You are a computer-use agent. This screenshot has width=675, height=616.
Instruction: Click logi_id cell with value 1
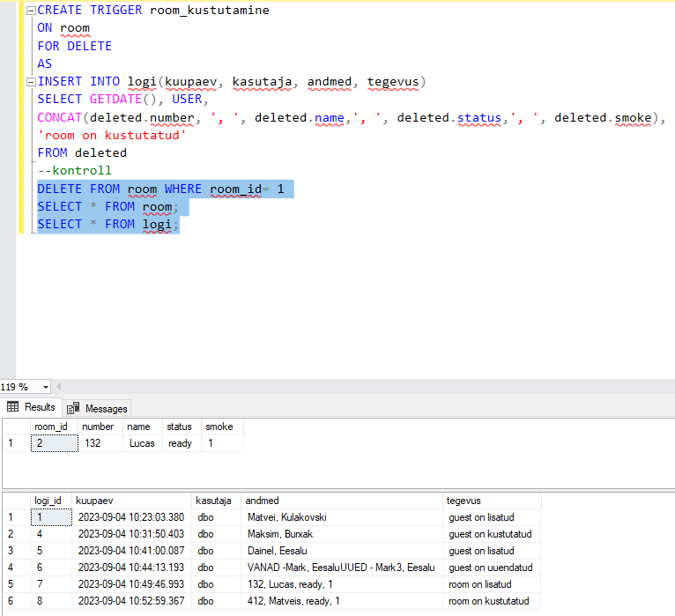51,517
